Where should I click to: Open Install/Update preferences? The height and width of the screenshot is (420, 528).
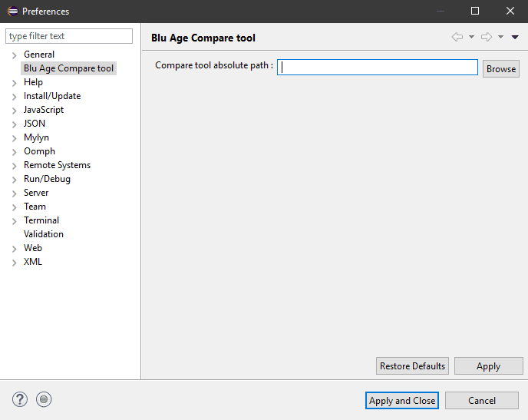[x=52, y=96]
